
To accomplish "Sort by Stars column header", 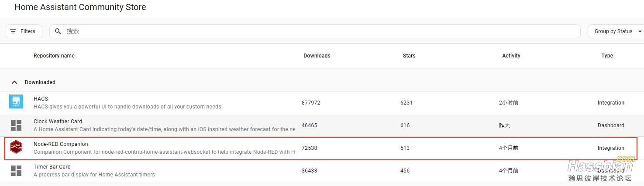I will [x=409, y=56].
